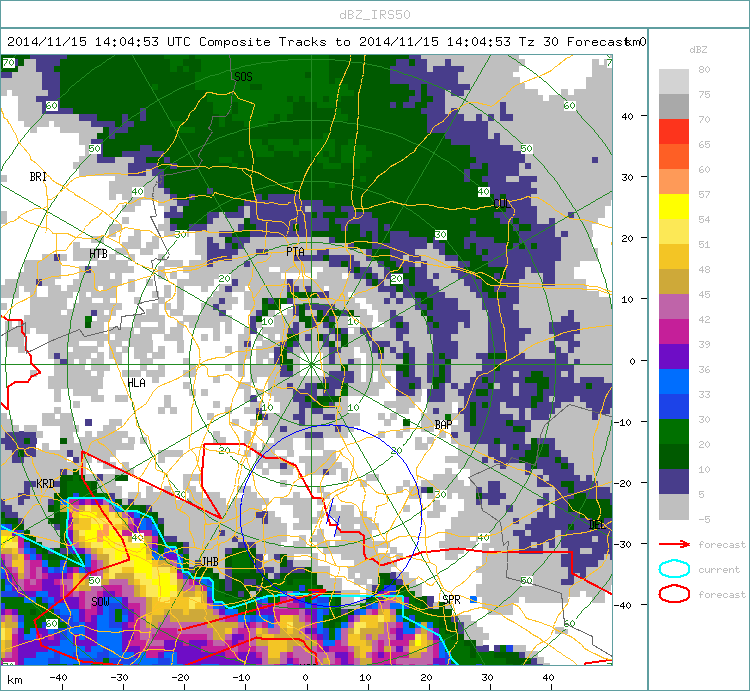Pick the light blue 36-33 dBZ band
Screen dimensions: 750x691
[674, 381]
